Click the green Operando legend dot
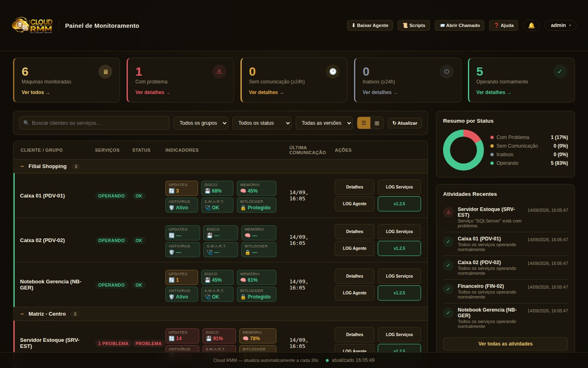This screenshot has height=368, width=588. (x=492, y=163)
